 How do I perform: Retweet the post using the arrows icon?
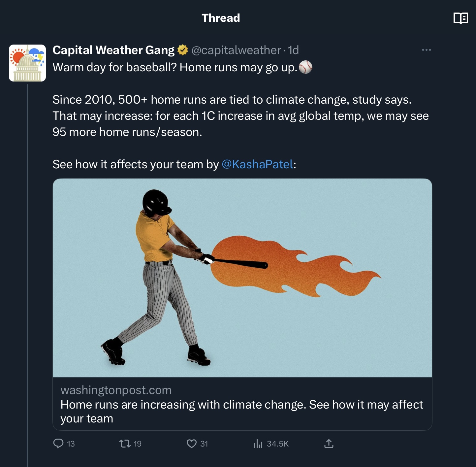coord(125,443)
